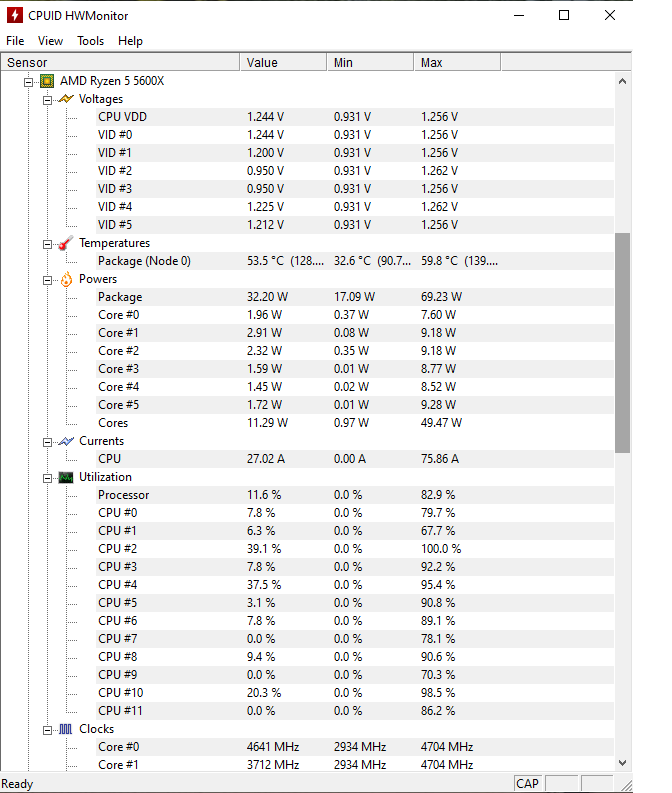Open the Help menu

130,41
